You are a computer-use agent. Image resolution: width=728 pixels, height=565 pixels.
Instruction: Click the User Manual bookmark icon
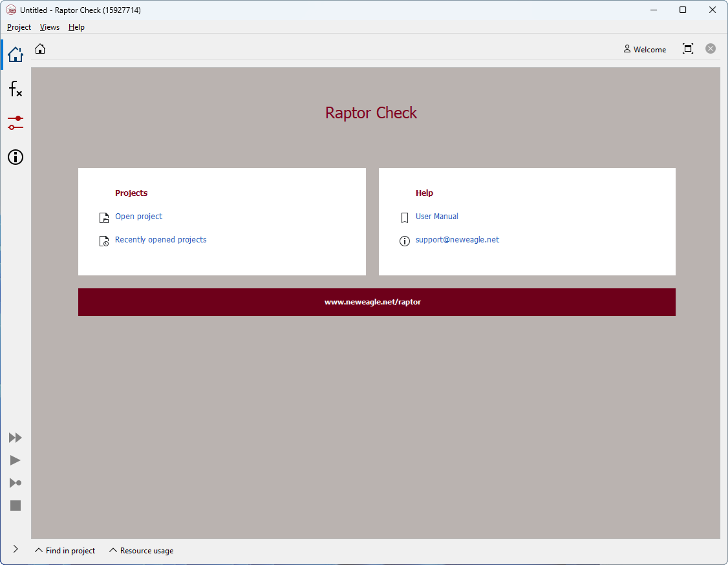coord(404,218)
